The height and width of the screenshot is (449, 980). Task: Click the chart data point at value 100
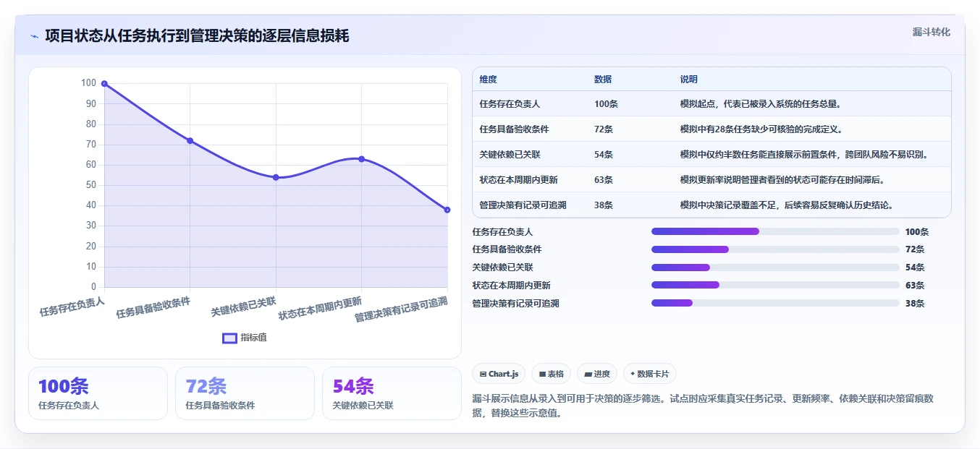(x=104, y=84)
